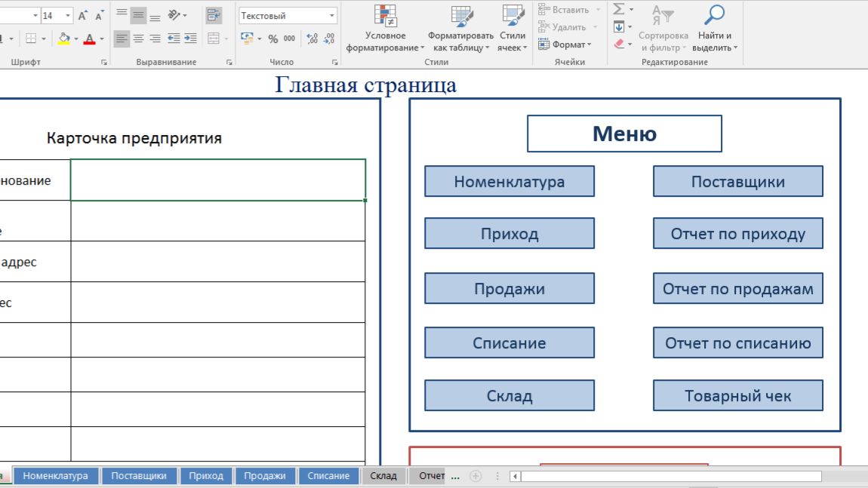Open Отчет по списанию button
The image size is (868, 488).
[x=738, y=342]
